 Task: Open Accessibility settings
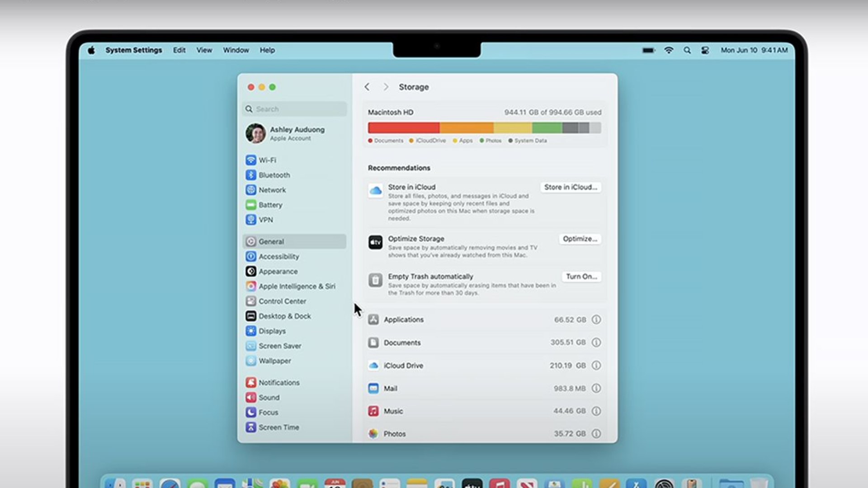coord(294,256)
